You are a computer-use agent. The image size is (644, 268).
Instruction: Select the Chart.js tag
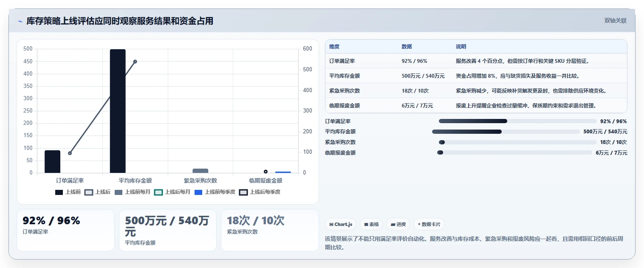(341, 224)
